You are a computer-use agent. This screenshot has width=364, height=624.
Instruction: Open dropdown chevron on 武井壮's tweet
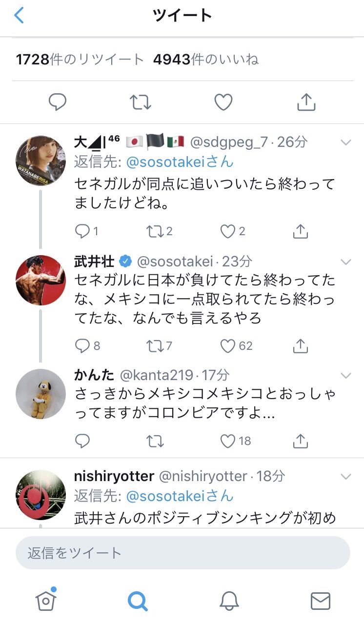(x=346, y=262)
